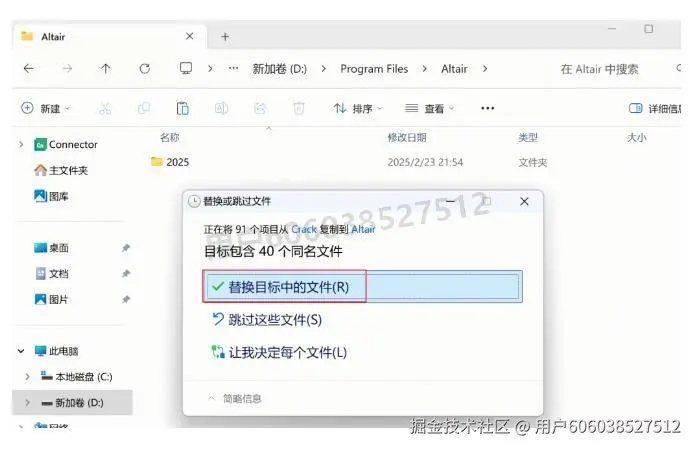Click the paste icon in toolbar
Image resolution: width=694 pixels, height=449 pixels.
pos(182,108)
